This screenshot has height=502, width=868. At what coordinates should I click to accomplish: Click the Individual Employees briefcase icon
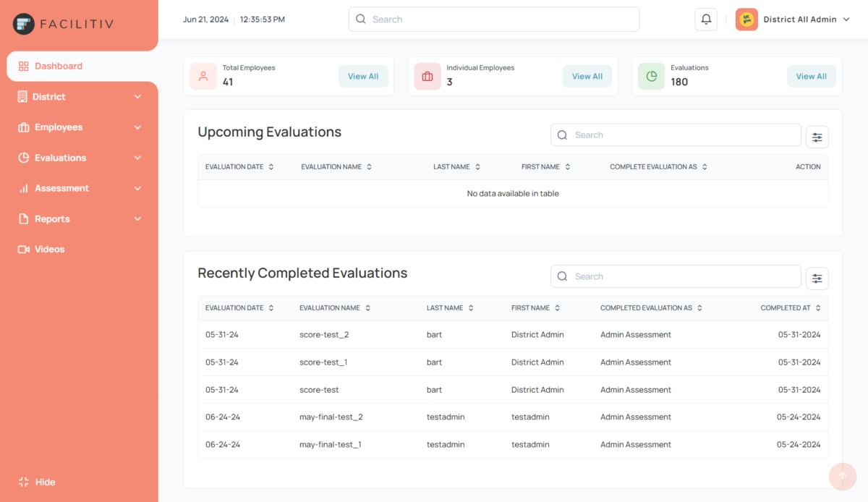click(427, 76)
